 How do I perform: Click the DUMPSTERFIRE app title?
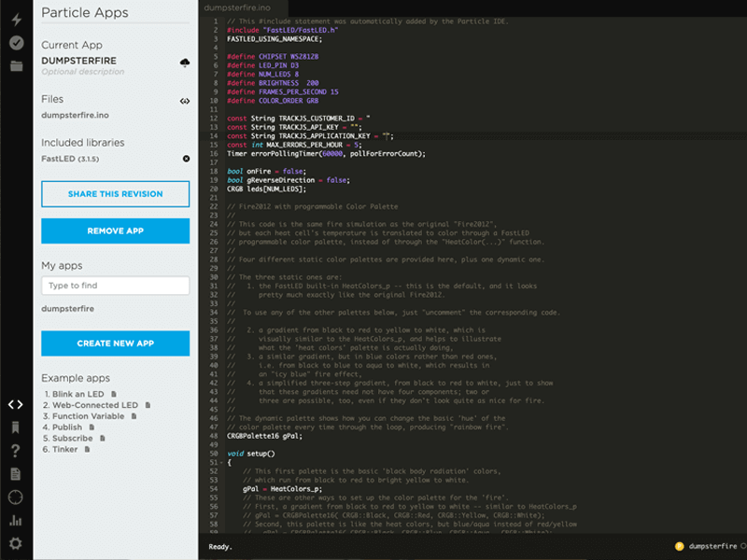(78, 61)
